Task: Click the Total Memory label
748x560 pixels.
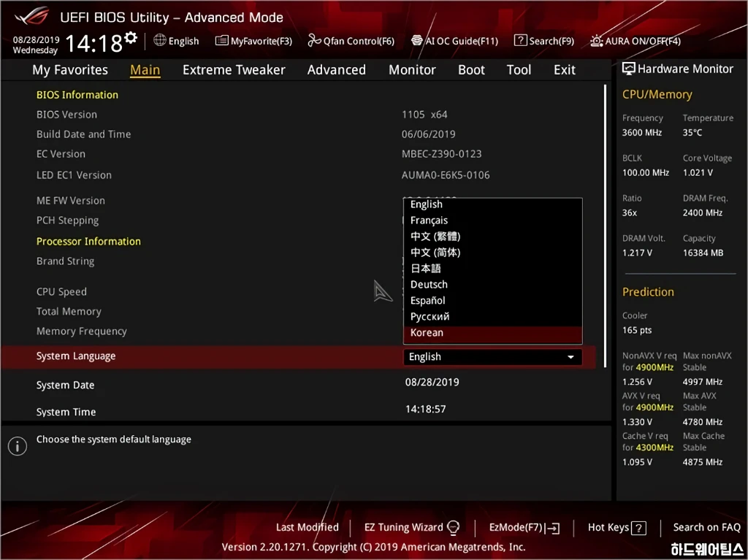Action: click(x=69, y=312)
